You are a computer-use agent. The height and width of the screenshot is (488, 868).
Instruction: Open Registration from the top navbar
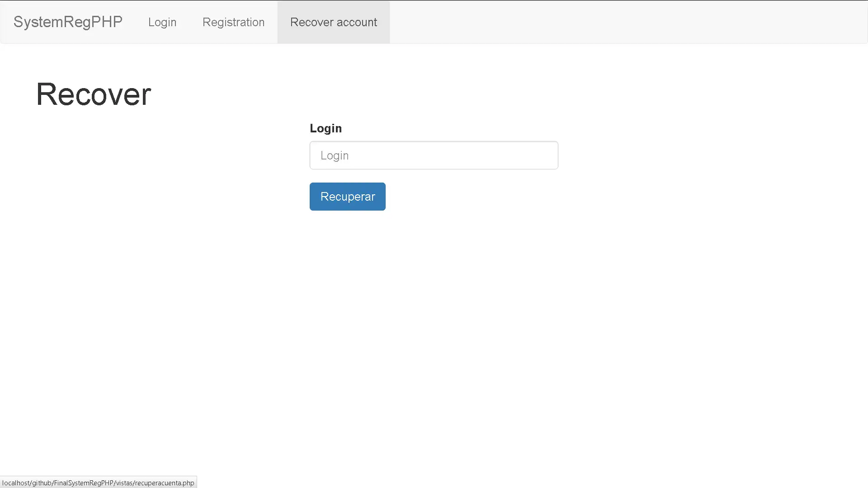[233, 22]
